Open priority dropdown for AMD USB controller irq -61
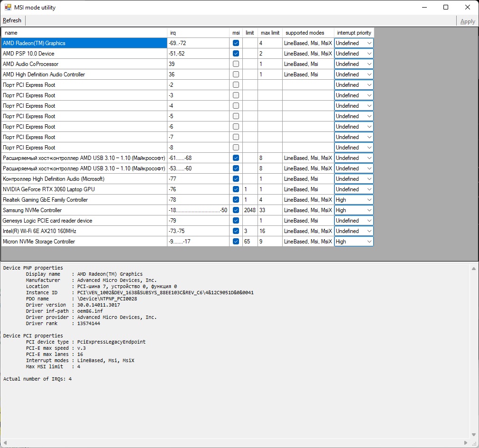 coord(354,158)
